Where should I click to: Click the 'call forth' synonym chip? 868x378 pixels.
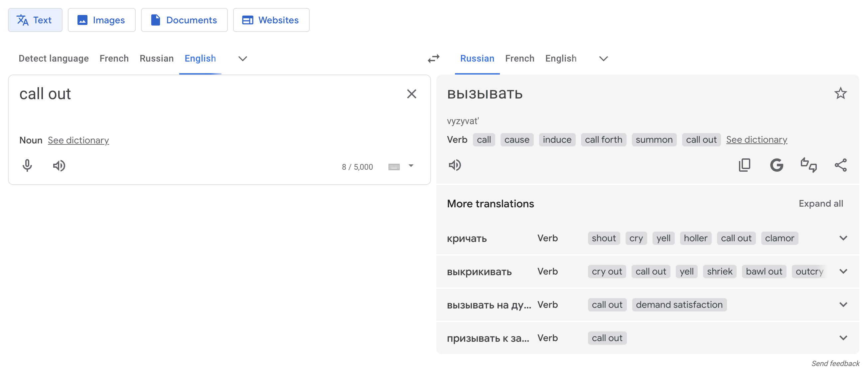tap(603, 140)
